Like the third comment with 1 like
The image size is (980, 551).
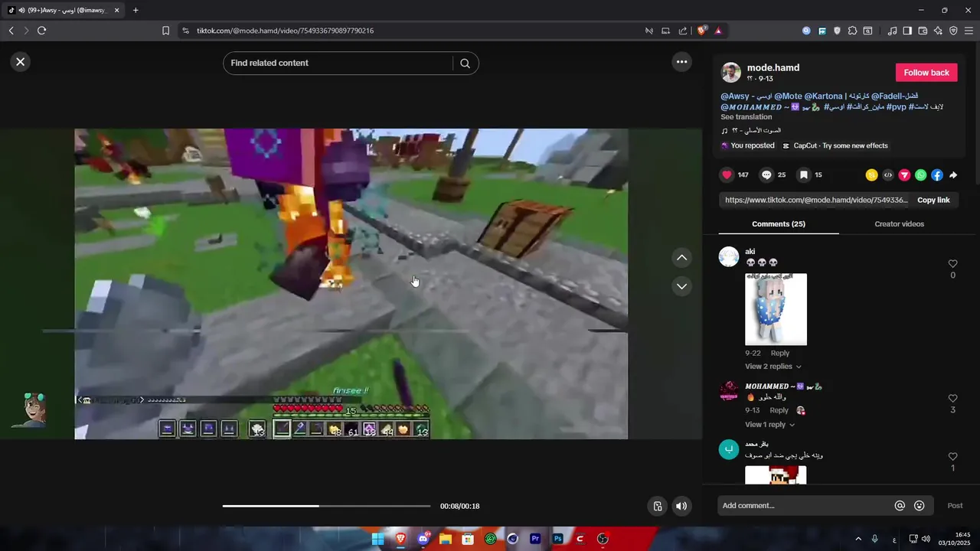point(952,457)
